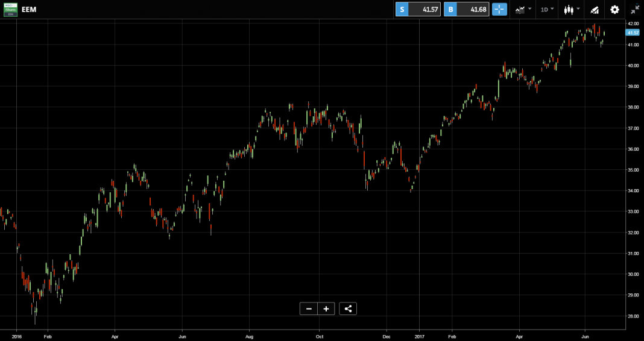Click the current price tag 41.57 on axis
This screenshot has height=341, width=644.
click(633, 33)
